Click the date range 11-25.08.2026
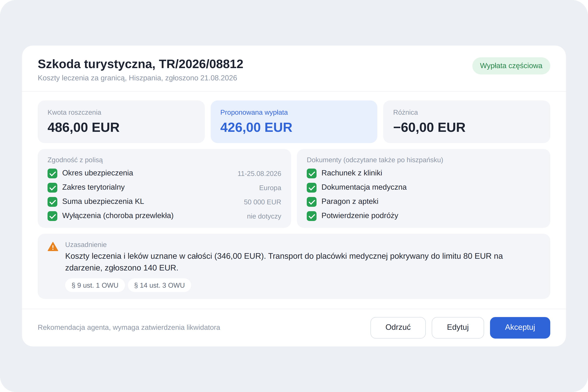Screen dimensions: 588x392 click(259, 173)
